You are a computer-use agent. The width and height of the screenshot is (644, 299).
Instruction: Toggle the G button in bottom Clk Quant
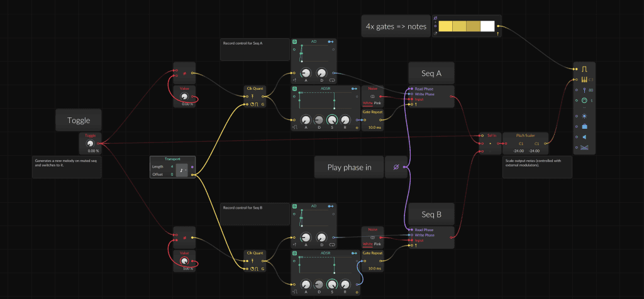click(x=263, y=269)
